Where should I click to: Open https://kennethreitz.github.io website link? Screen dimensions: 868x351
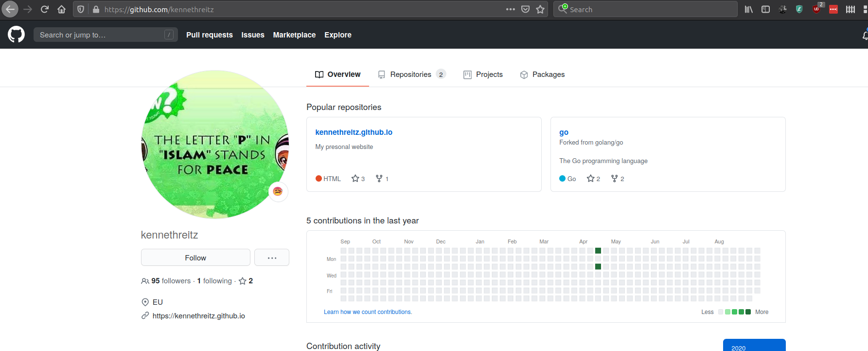[198, 316]
